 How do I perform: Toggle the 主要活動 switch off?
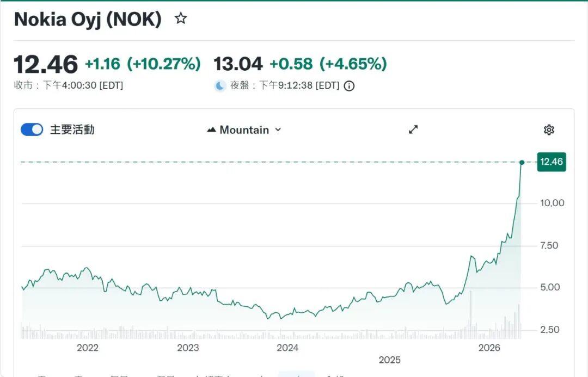pyautogui.click(x=32, y=129)
